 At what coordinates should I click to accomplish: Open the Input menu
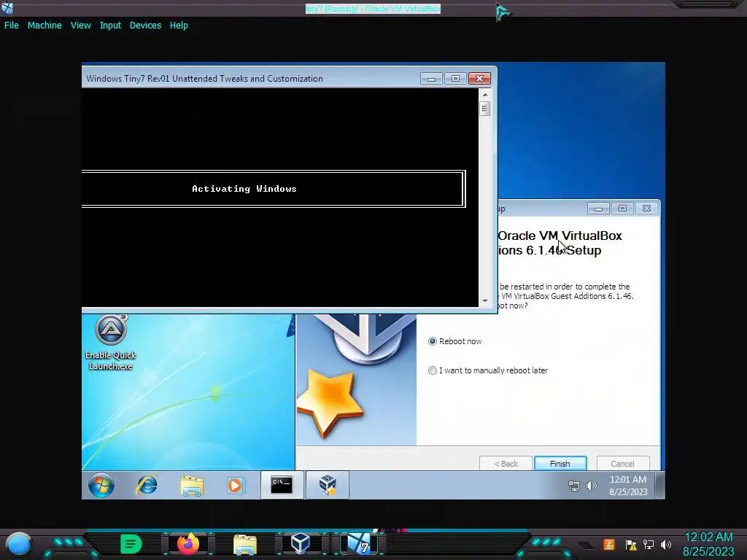(x=110, y=26)
